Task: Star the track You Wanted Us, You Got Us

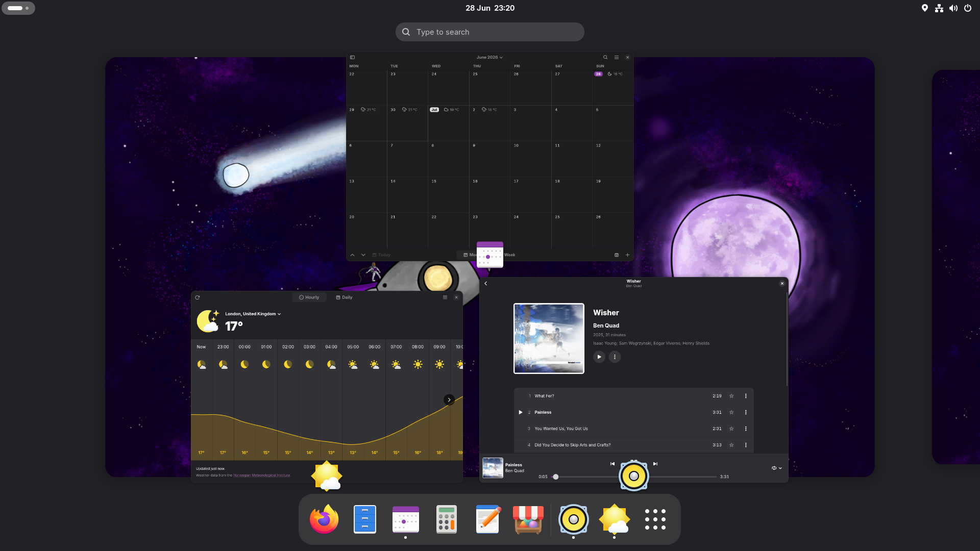Action: point(731,429)
